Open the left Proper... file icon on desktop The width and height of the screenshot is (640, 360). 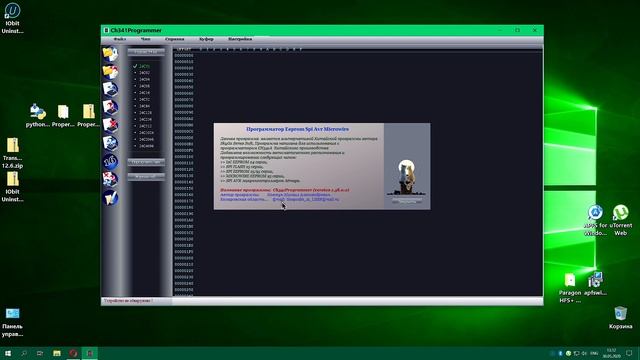click(63, 116)
